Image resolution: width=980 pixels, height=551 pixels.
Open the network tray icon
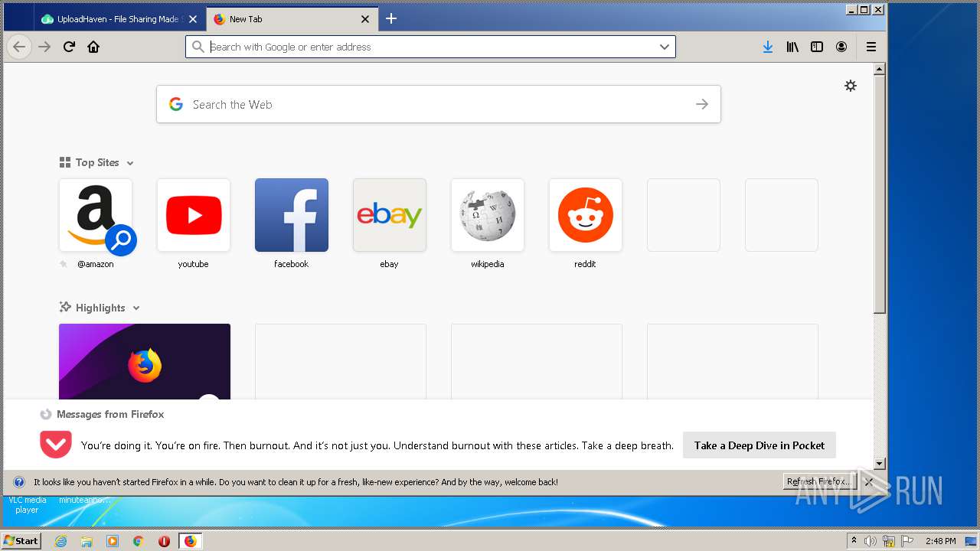pos(889,541)
